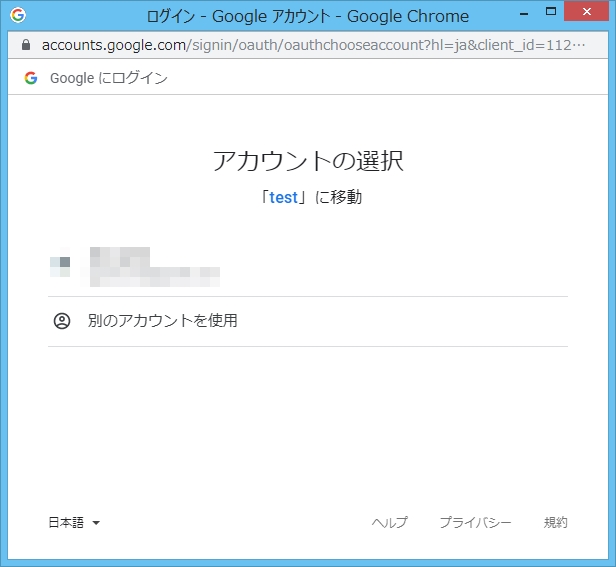Click the 'Google にログイン' header text
This screenshot has width=616, height=567.
point(109,78)
